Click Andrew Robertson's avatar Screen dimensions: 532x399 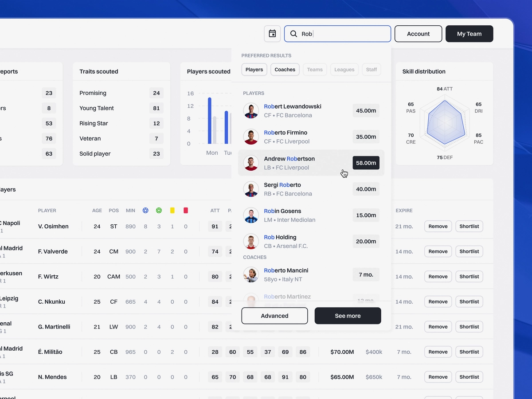click(251, 163)
